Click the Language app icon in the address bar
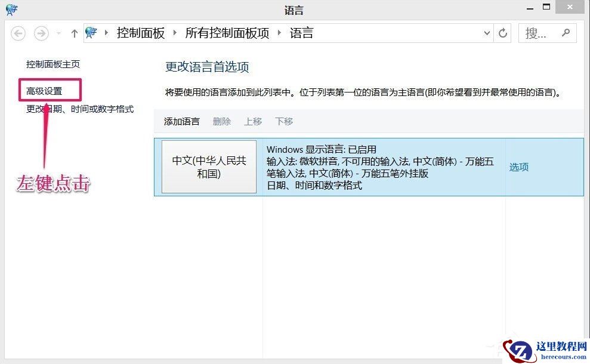This screenshot has height=364, width=590. coord(91,33)
